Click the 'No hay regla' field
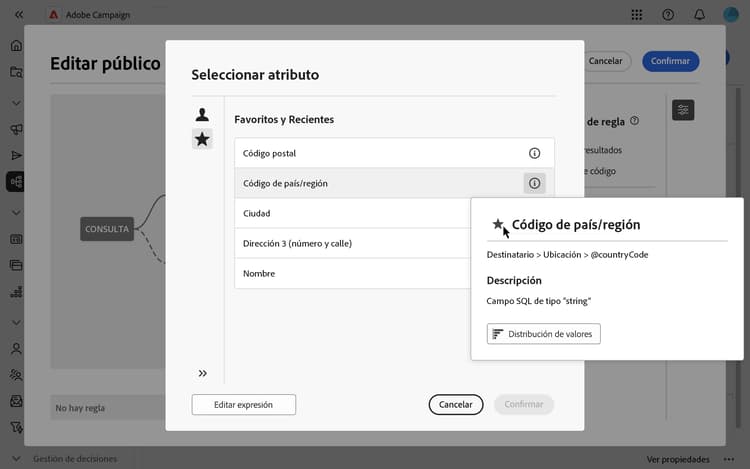 click(x=108, y=408)
